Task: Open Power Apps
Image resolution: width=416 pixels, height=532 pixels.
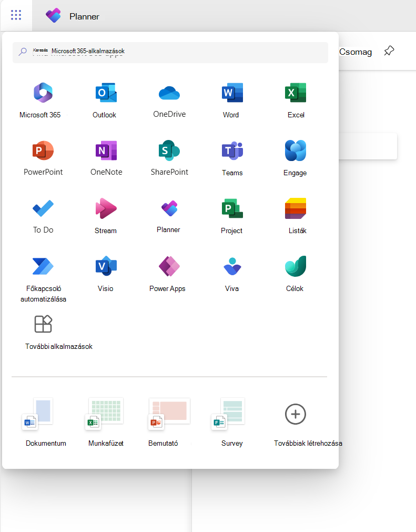Action: point(168,274)
